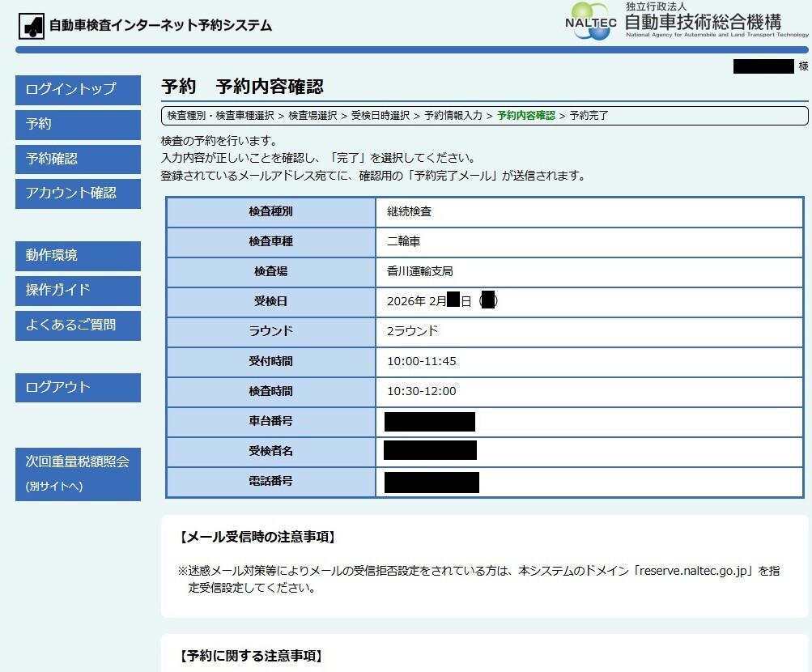
Task: Open the 予約確認 sidebar item
Action: 79,159
